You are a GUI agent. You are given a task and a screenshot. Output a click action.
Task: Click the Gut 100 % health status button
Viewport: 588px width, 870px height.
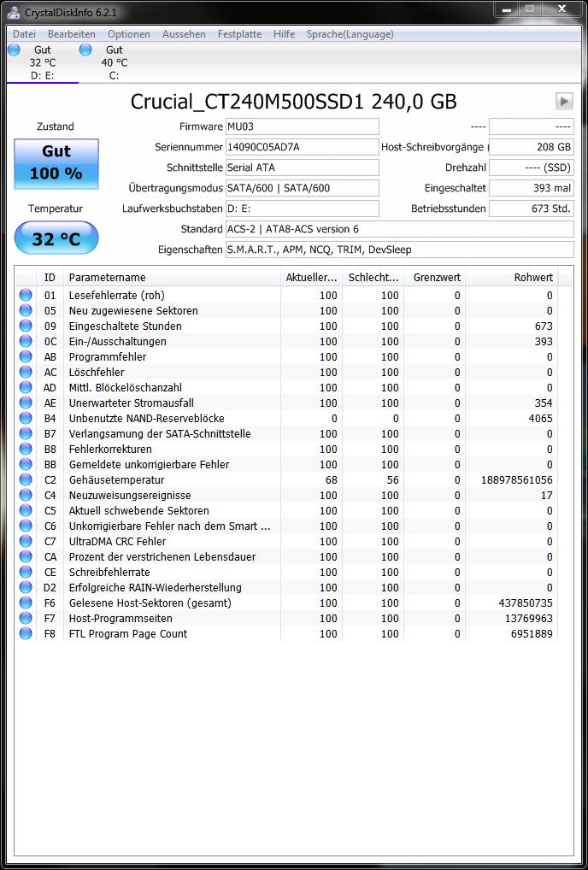coord(56,164)
